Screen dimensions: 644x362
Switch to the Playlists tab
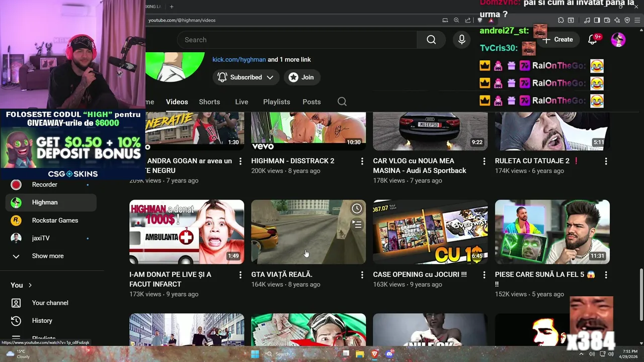(x=277, y=102)
